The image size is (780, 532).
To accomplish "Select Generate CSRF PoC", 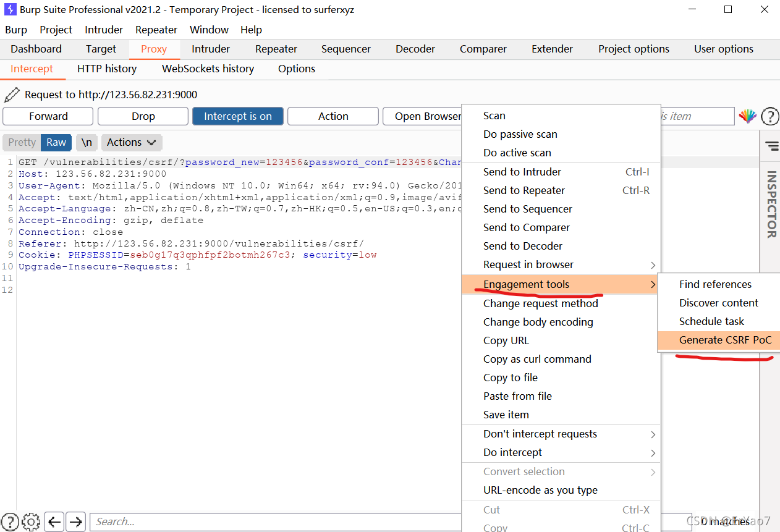I will pyautogui.click(x=719, y=340).
